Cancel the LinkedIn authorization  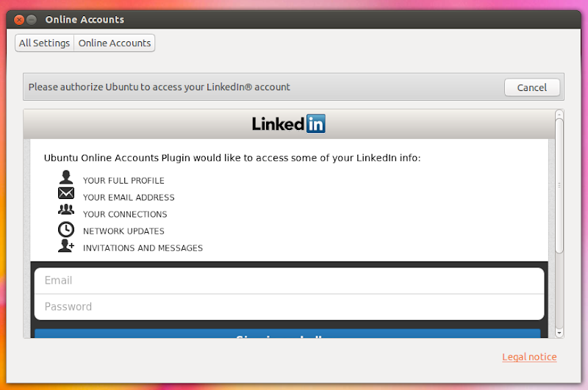531,87
